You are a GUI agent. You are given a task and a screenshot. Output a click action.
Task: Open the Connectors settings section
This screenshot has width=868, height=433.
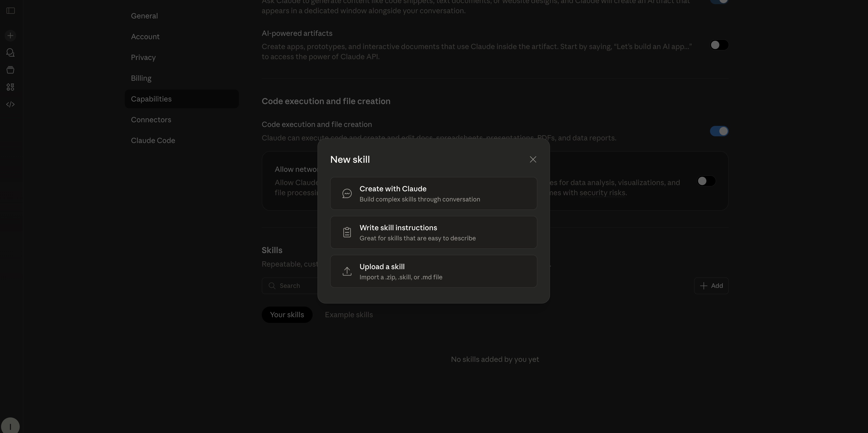[151, 120]
